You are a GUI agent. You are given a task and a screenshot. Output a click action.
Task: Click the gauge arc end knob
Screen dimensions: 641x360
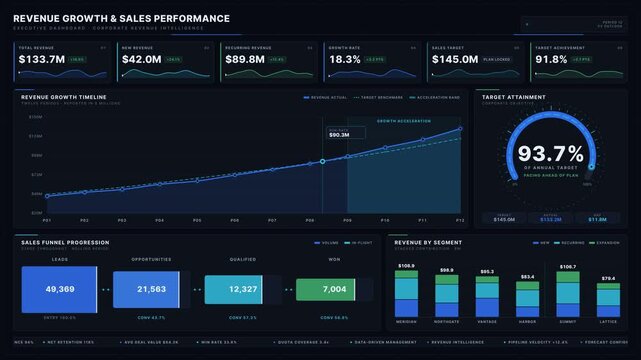(592, 167)
